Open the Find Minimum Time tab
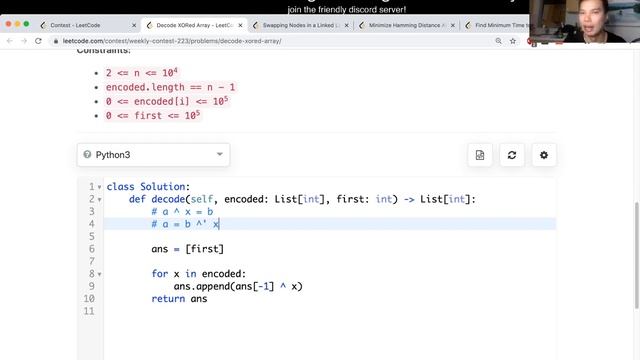 click(x=496, y=25)
